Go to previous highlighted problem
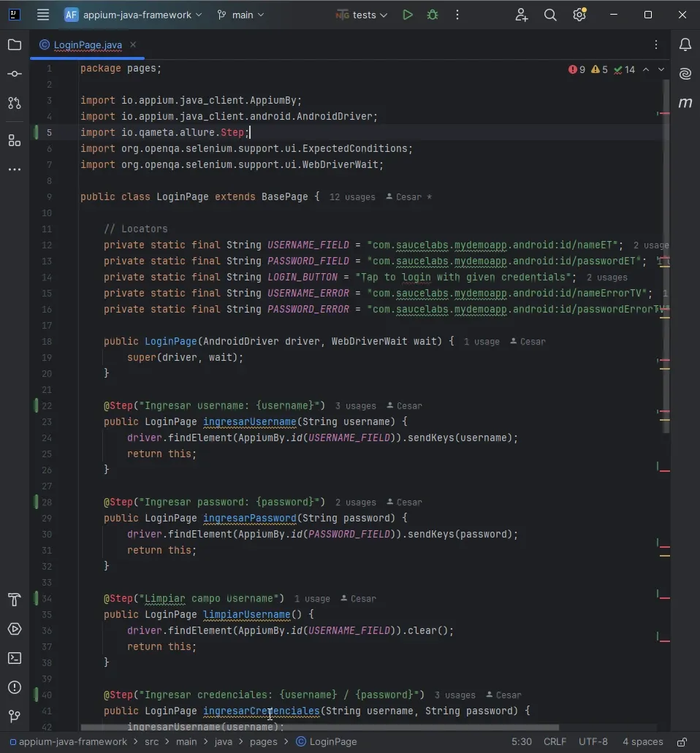Image resolution: width=700 pixels, height=753 pixels. tap(646, 69)
